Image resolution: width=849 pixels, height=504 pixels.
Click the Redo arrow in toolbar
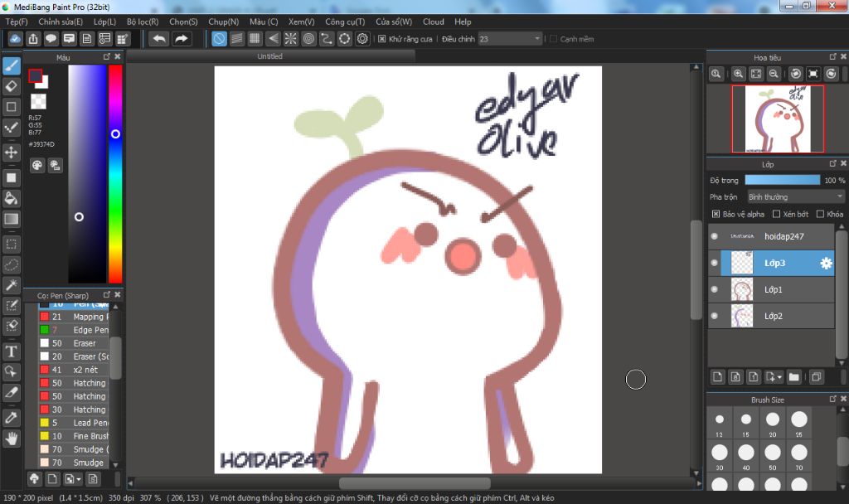click(x=182, y=38)
